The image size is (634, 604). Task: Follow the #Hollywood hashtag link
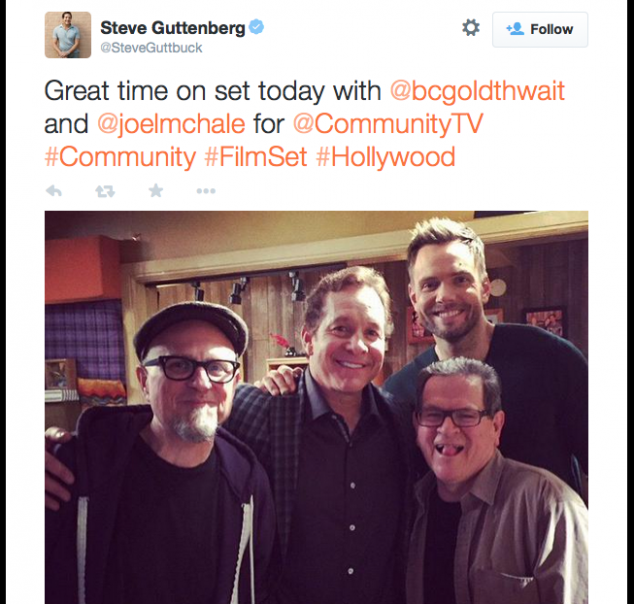385,157
